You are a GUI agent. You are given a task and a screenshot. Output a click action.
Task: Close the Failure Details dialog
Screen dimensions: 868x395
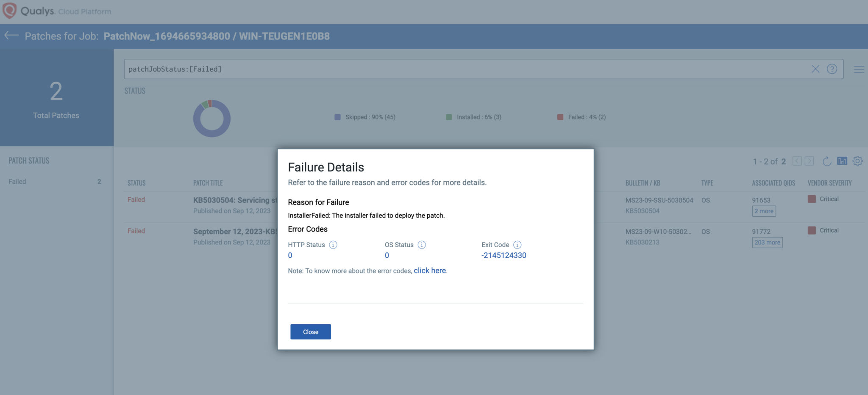pyautogui.click(x=310, y=331)
